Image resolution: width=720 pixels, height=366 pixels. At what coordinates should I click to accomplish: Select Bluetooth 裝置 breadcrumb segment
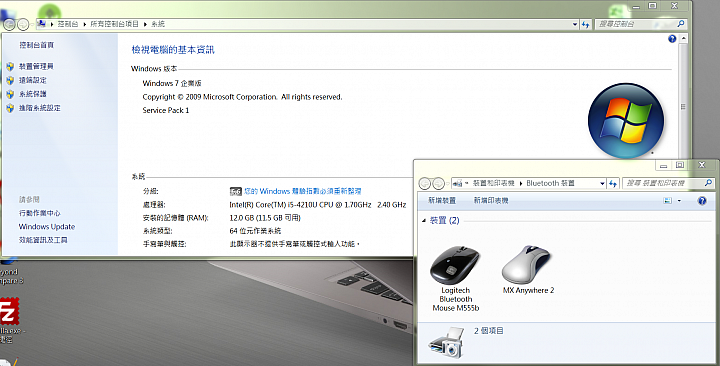(x=550, y=183)
